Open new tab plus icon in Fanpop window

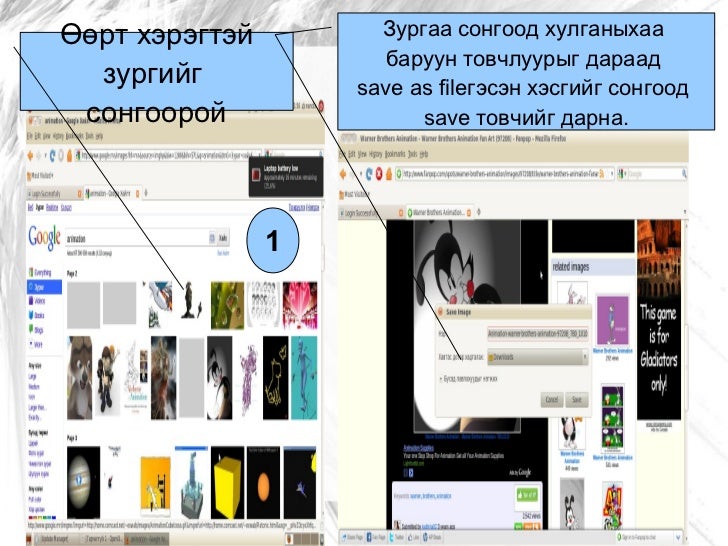[479, 212]
